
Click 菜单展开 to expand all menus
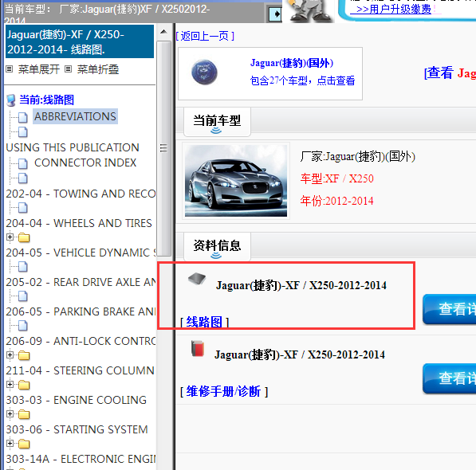[x=39, y=69]
